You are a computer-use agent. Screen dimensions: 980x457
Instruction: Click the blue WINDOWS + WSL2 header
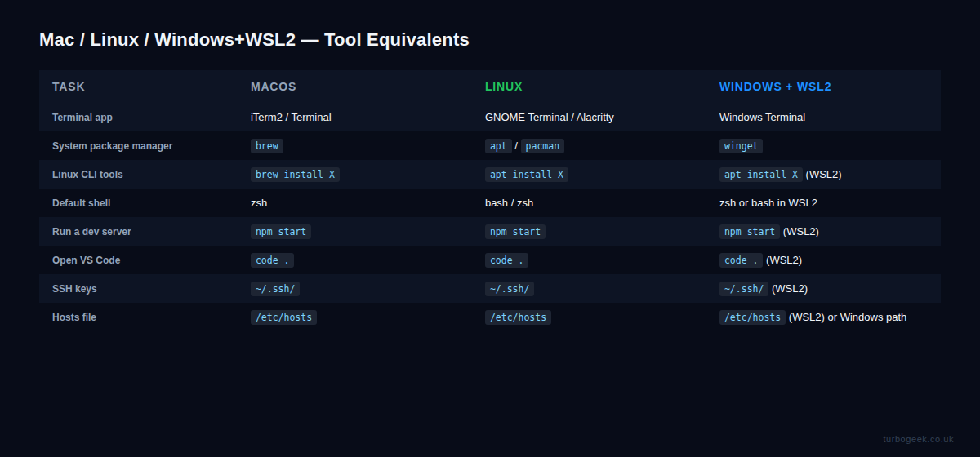775,87
